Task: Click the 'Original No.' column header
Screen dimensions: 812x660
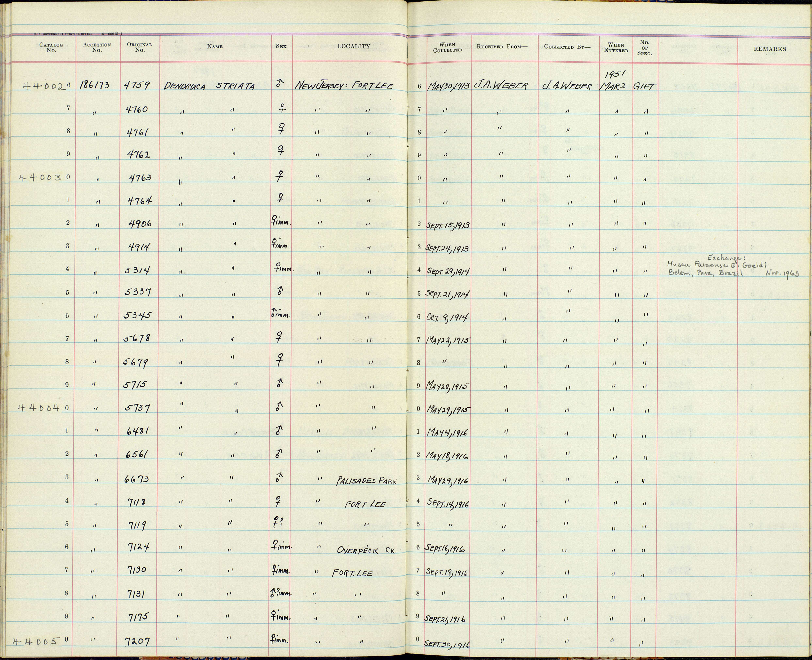Action: 140,47
